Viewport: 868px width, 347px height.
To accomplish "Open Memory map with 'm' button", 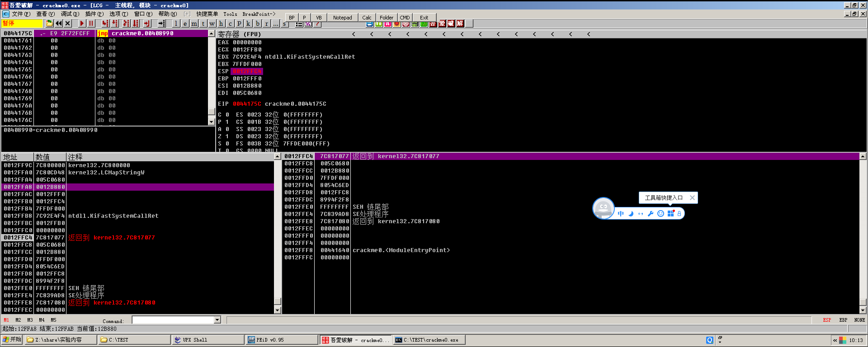I will (x=194, y=23).
